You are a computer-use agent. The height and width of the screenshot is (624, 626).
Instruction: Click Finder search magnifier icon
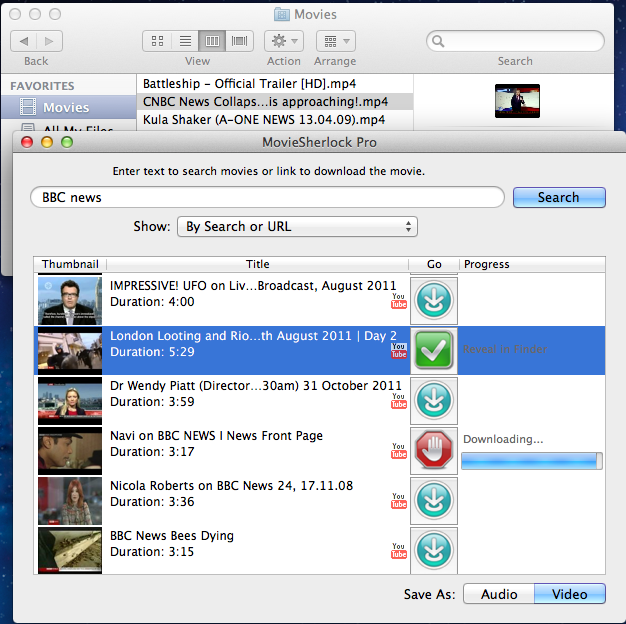point(438,41)
